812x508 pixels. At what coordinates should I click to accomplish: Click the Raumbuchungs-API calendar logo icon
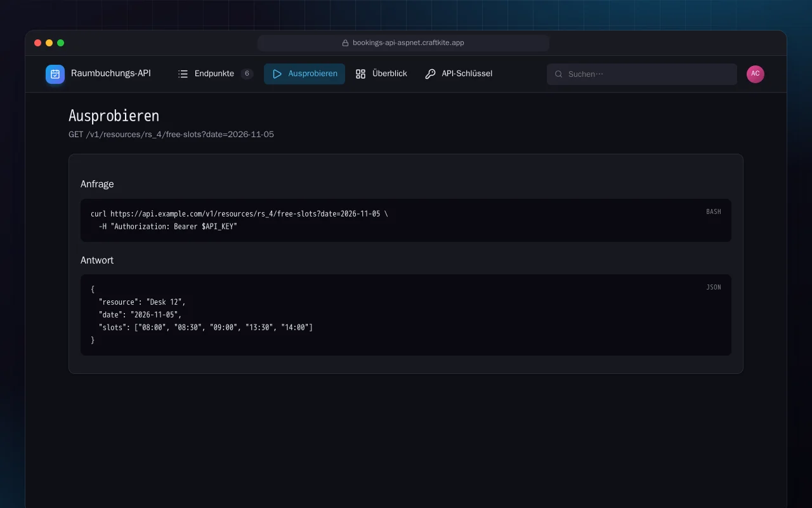[55, 74]
